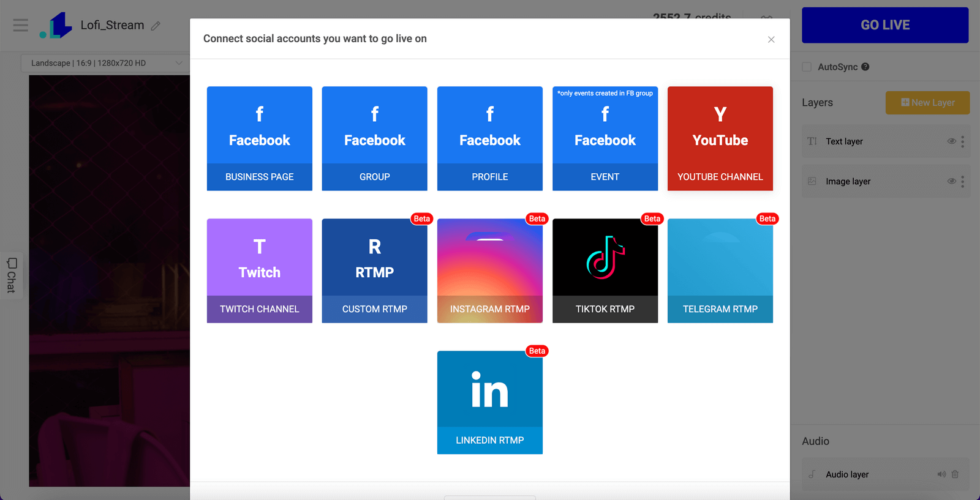Close the connect social accounts dialog
Image resolution: width=980 pixels, height=500 pixels.
point(771,39)
